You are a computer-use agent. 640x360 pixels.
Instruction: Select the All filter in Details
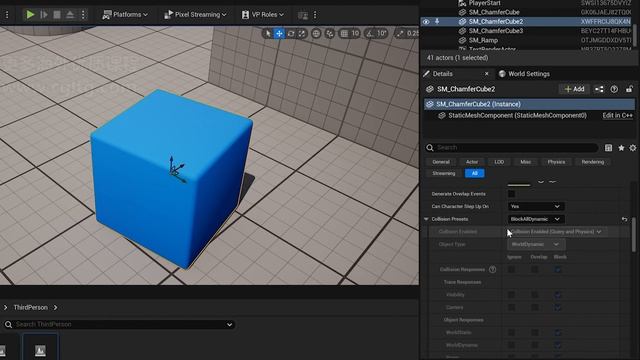(x=474, y=173)
